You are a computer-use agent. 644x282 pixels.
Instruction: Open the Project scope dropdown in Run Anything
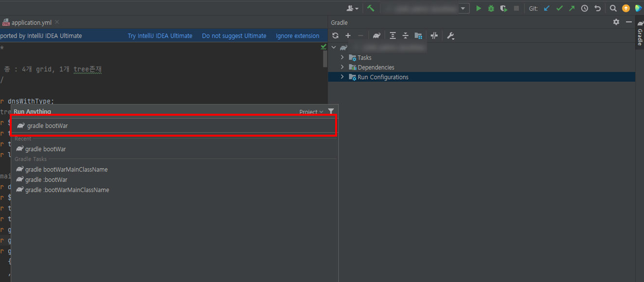click(311, 112)
